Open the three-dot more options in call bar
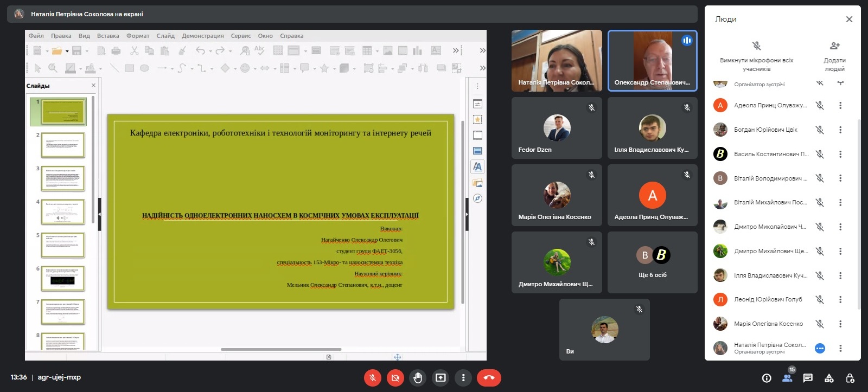Viewport: 868px width, 392px height. [463, 378]
